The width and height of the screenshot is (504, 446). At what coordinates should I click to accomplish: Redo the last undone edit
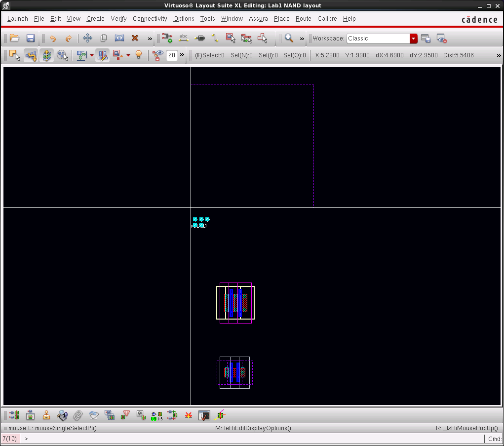click(69, 38)
